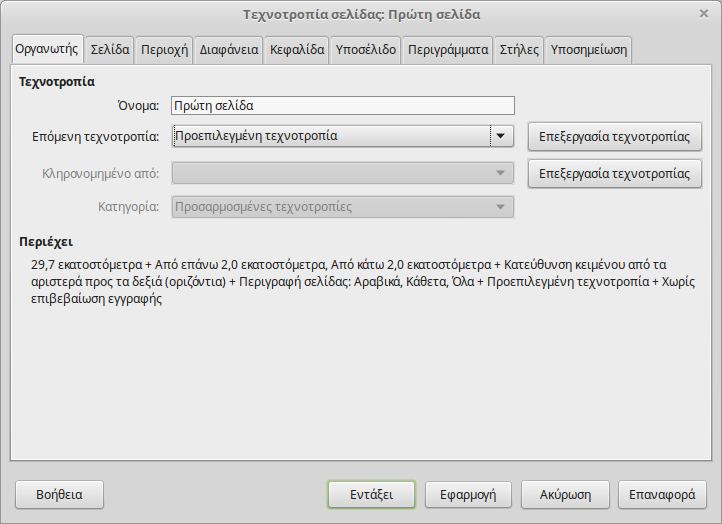
Task: Click Επεξεργασία τεχνοτροπίας beside Κληρονομημένο από
Action: [x=614, y=173]
